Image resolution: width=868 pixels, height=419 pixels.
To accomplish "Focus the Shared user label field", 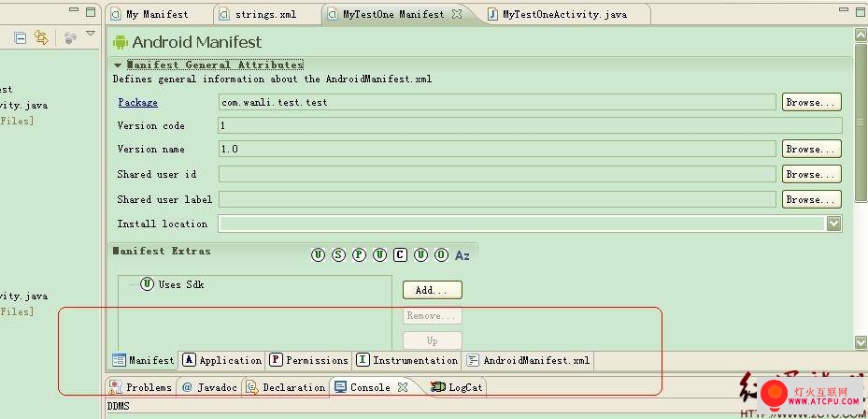I will click(x=497, y=199).
